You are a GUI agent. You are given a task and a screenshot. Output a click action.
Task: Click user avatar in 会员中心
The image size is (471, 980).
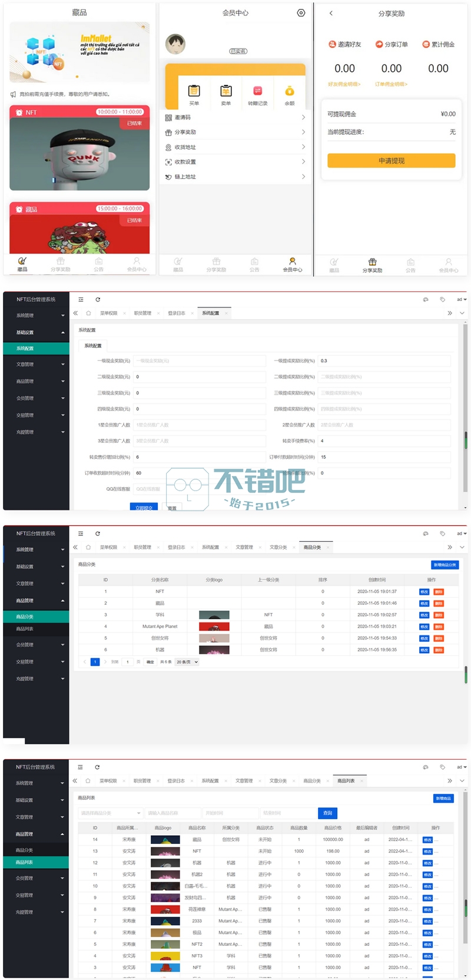tap(175, 43)
